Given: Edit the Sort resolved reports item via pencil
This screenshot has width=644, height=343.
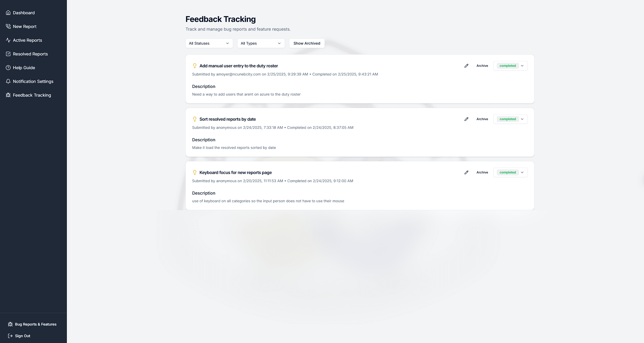Looking at the screenshot, I should (x=466, y=119).
